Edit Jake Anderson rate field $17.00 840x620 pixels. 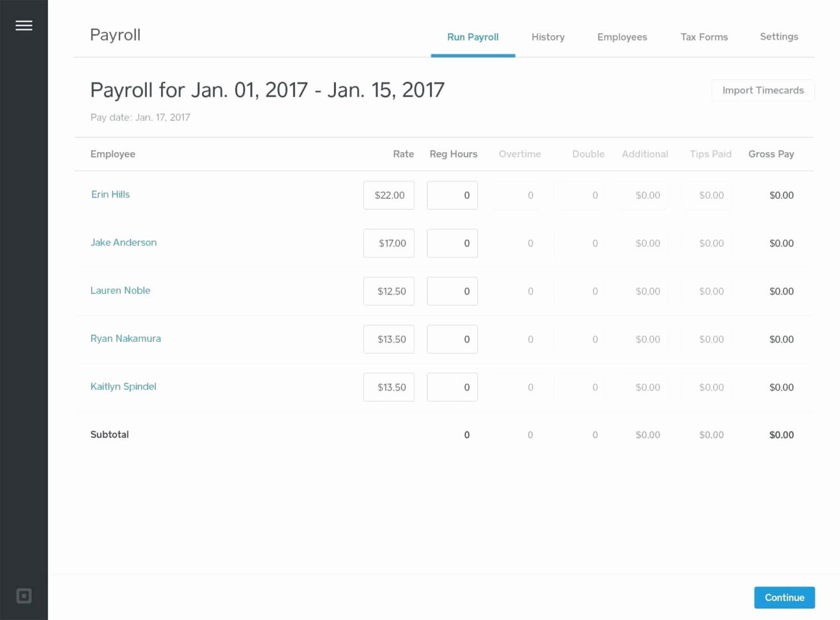click(x=389, y=244)
